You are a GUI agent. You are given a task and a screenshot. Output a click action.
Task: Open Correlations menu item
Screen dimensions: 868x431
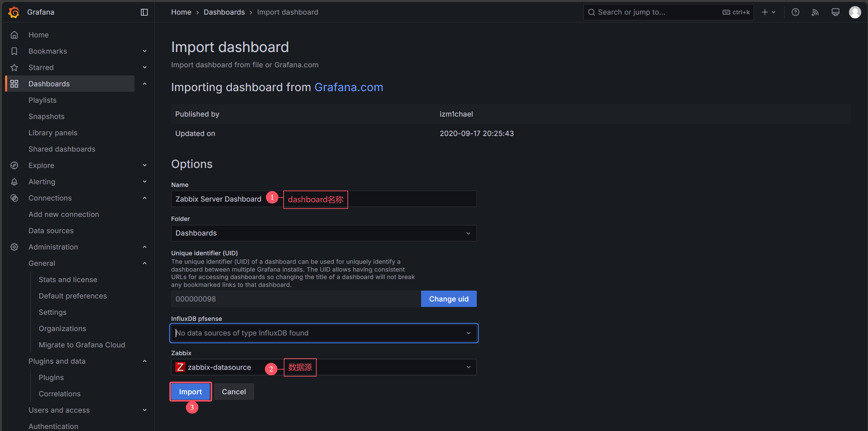(59, 394)
